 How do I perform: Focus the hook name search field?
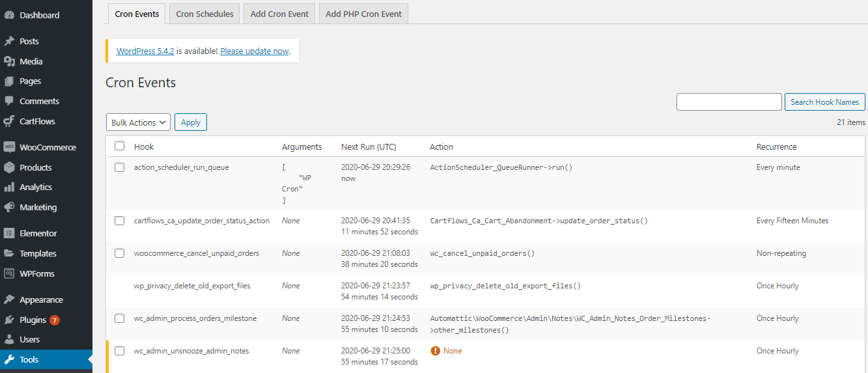coord(729,102)
